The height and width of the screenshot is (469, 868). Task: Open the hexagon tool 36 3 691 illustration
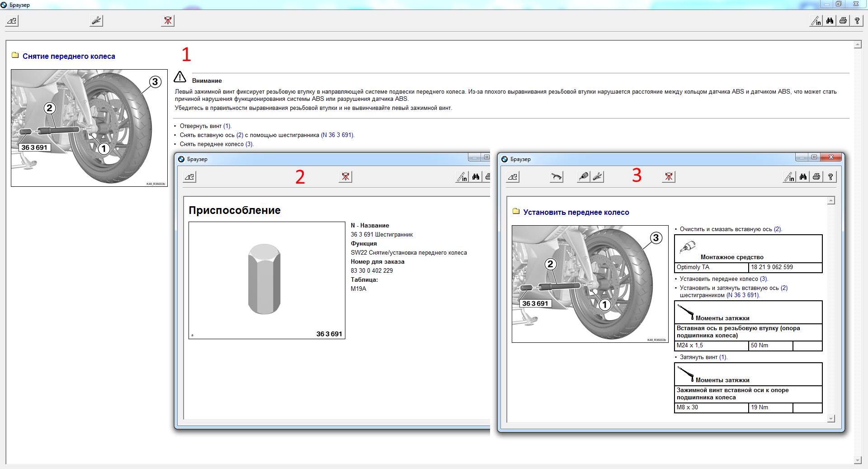[267, 280]
